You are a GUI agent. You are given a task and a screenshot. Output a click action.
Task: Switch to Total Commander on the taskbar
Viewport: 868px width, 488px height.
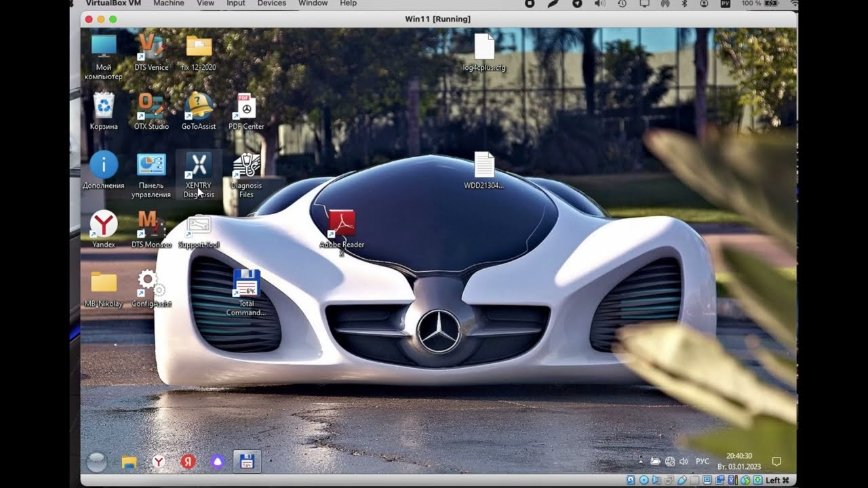coord(247,462)
